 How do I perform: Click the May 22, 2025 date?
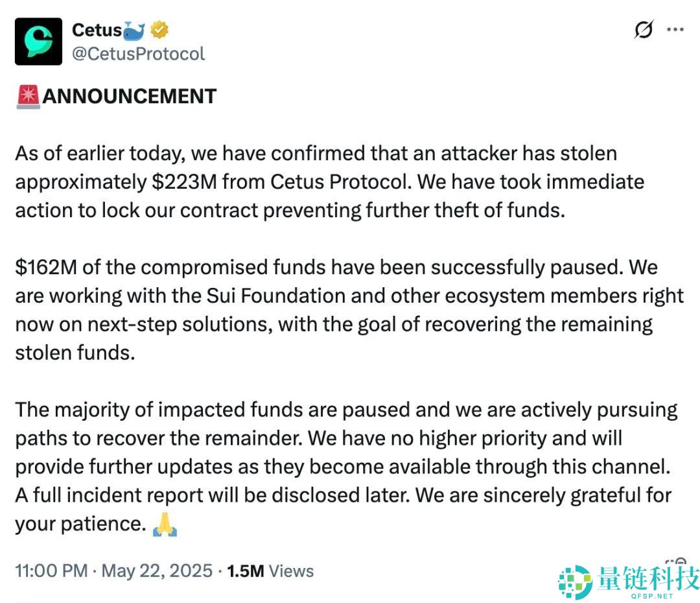coord(157,571)
